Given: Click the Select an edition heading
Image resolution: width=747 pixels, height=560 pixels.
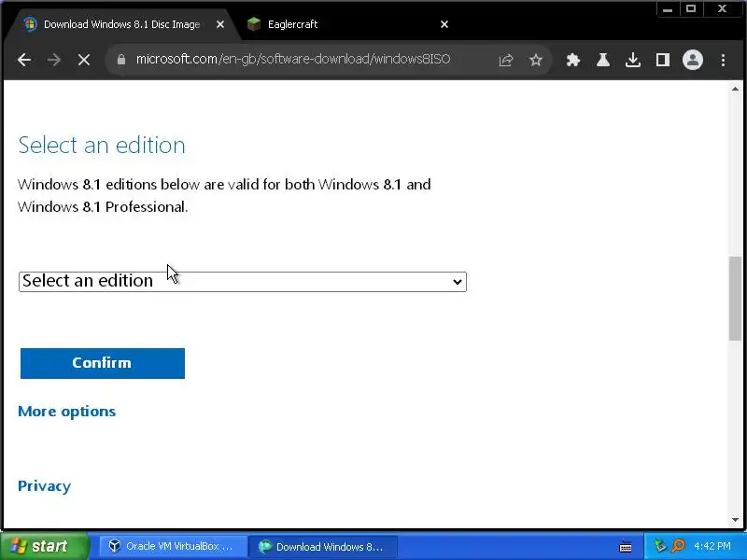Looking at the screenshot, I should [x=102, y=146].
